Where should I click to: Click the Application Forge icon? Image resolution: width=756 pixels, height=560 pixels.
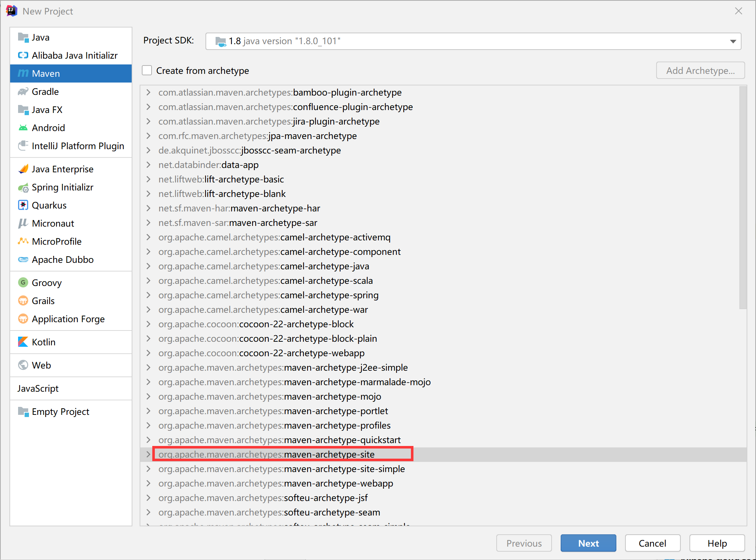[23, 319]
